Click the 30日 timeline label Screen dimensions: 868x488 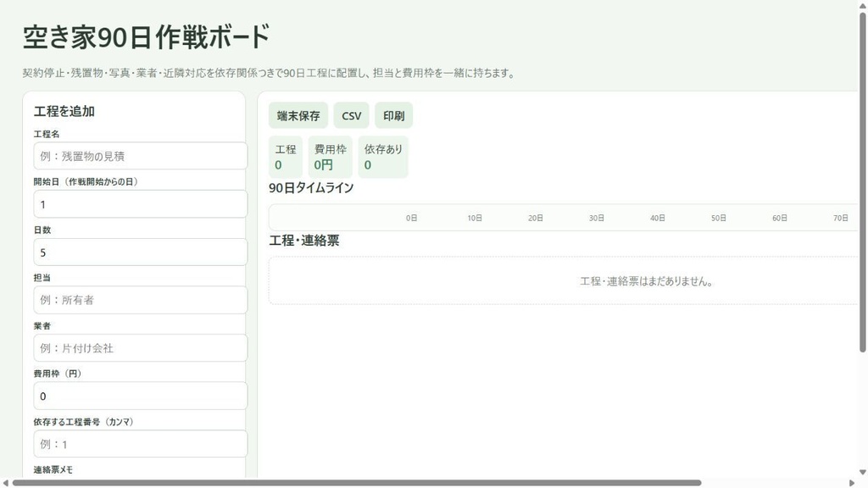tap(596, 218)
